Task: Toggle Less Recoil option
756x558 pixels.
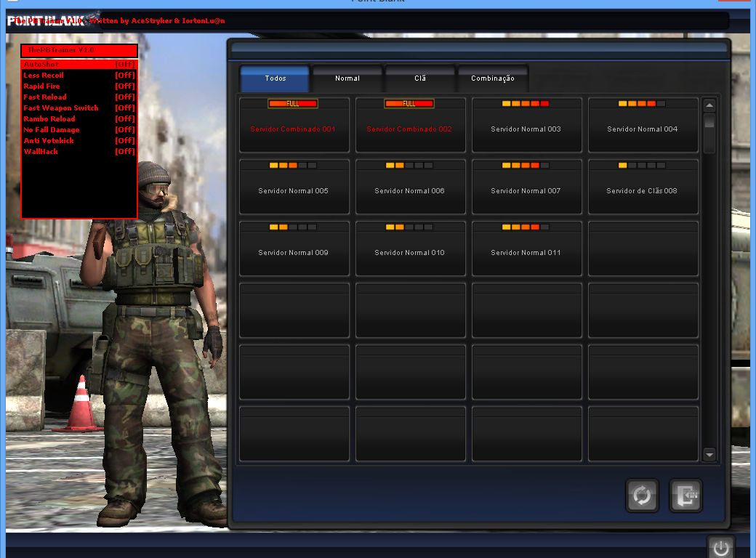Action: pyautogui.click(x=79, y=75)
